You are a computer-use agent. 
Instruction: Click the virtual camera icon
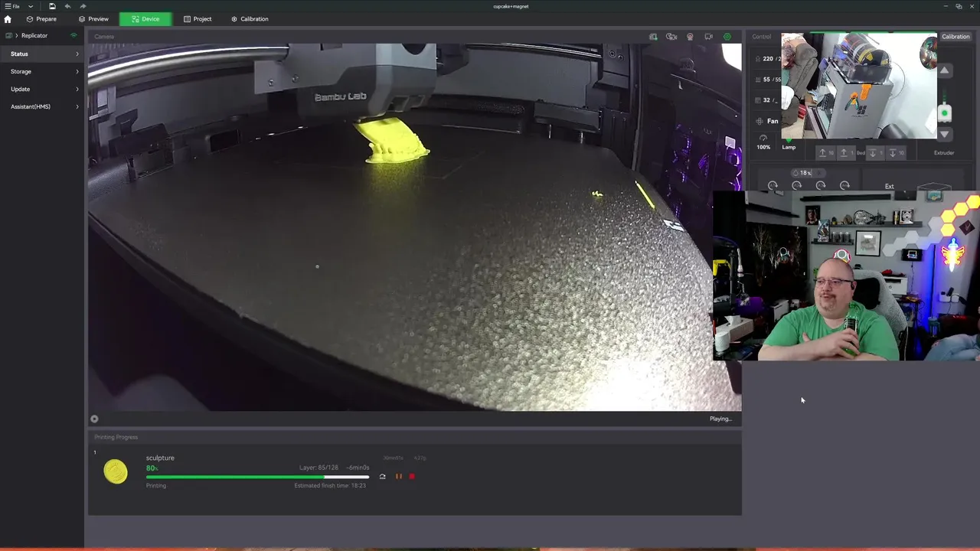click(x=708, y=37)
